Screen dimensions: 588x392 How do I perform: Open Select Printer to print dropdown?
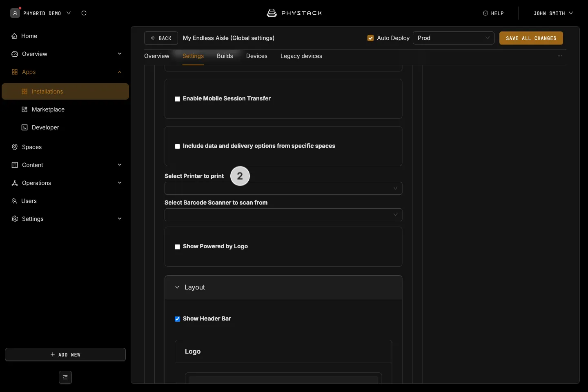tap(283, 188)
